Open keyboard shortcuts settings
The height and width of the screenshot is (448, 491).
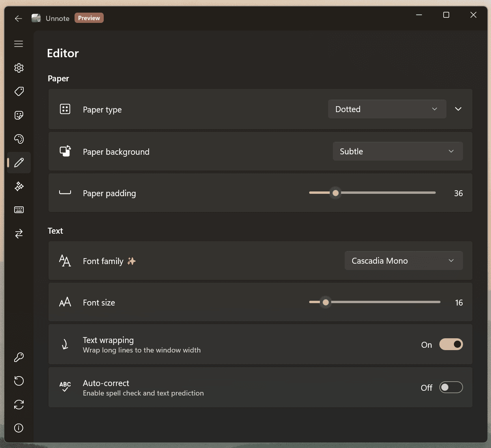click(x=19, y=210)
